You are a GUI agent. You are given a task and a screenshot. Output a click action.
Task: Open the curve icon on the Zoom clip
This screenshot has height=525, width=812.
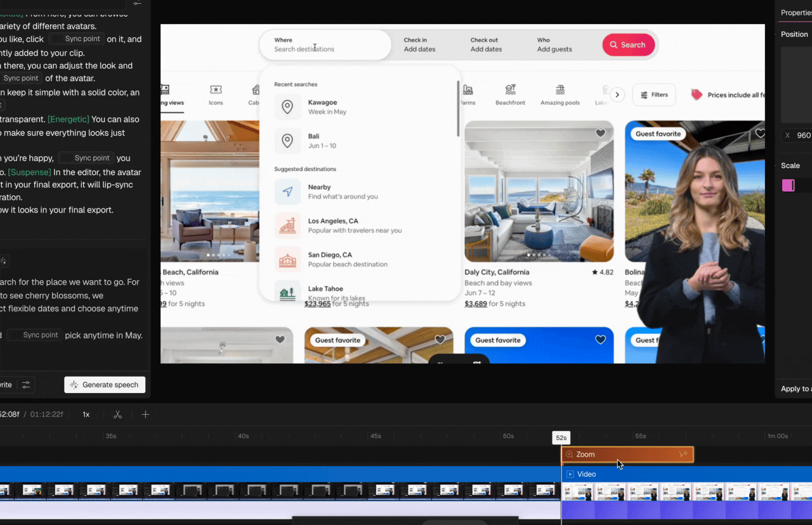(x=683, y=455)
